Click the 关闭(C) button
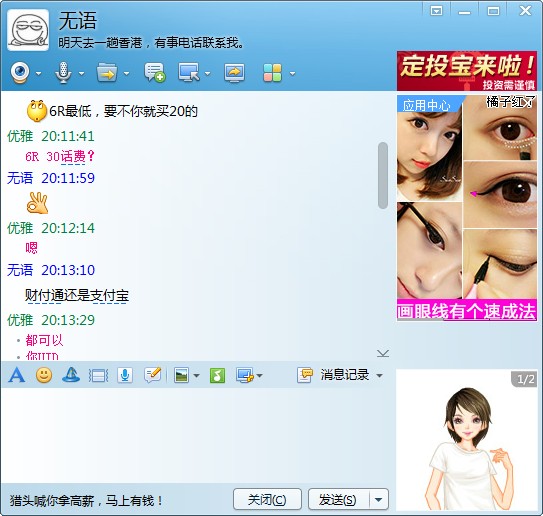The height and width of the screenshot is (516, 543). [267, 499]
